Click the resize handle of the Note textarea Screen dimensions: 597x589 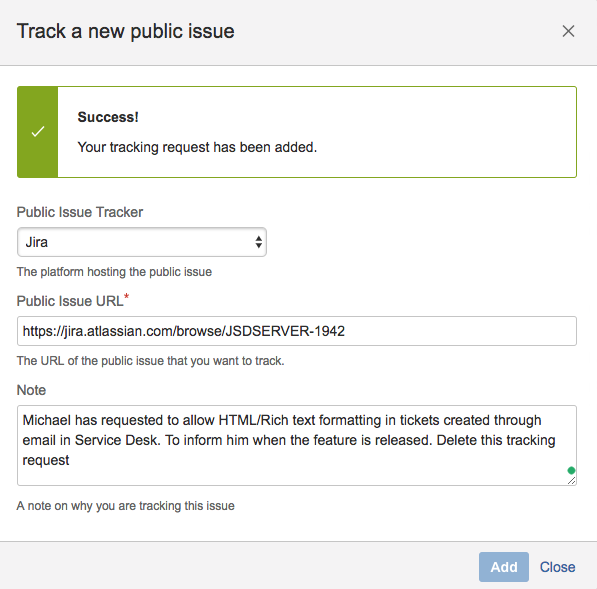pyautogui.click(x=571, y=481)
